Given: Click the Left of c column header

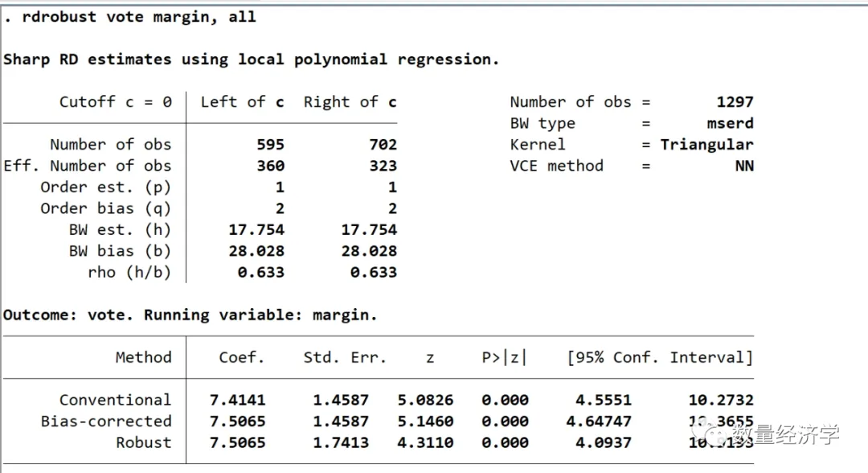Looking at the screenshot, I should (x=242, y=102).
